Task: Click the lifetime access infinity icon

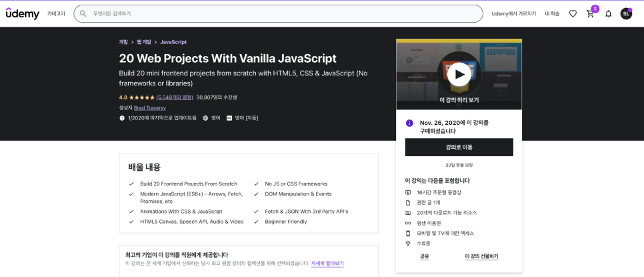Action: pos(408,223)
